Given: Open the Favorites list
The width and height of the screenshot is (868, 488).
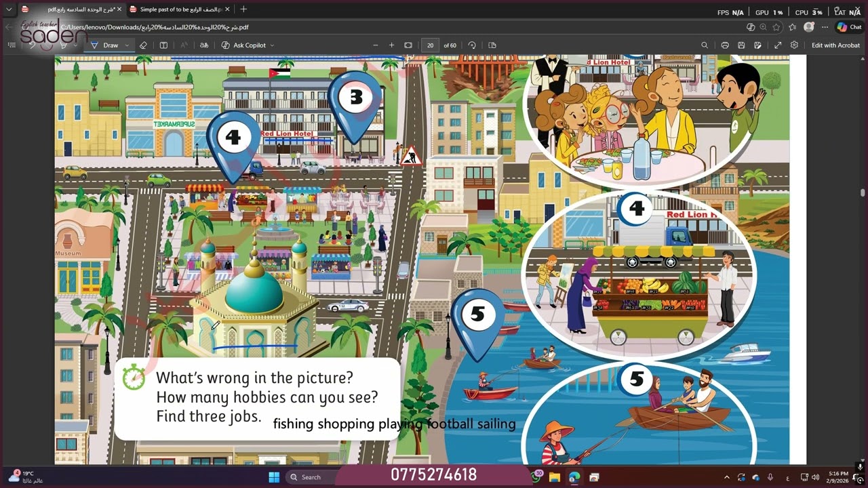Looking at the screenshot, I should [793, 27].
